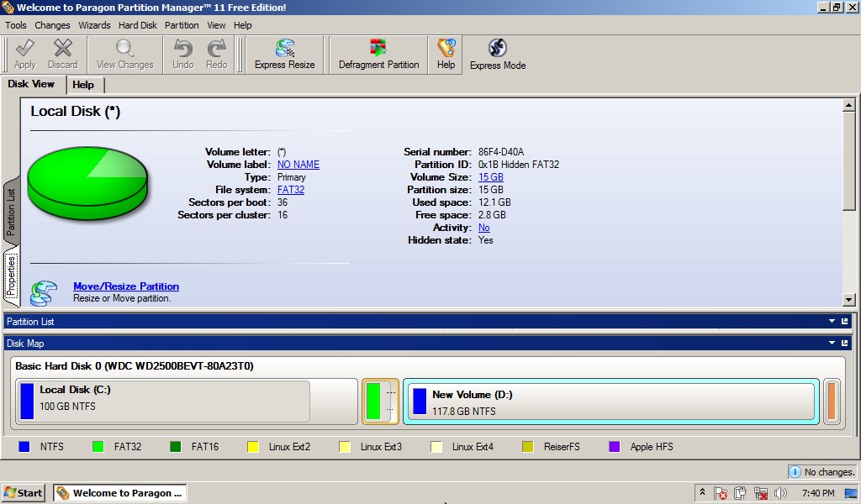Click the 7:40 PM taskbar clock
Viewport: 861px width, 504px height.
point(818,493)
